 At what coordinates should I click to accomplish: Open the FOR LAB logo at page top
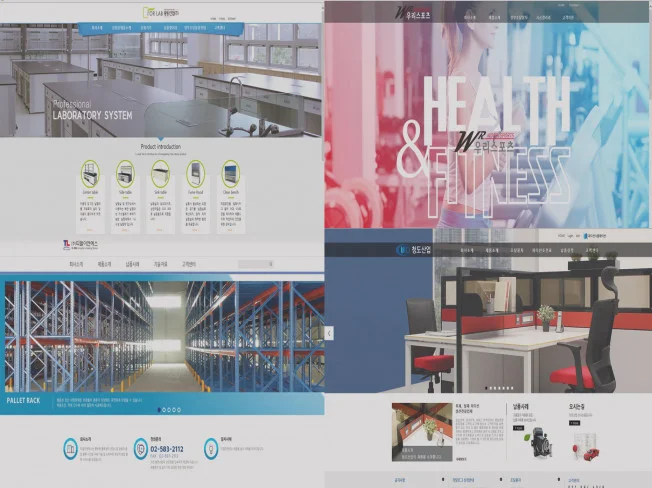(161, 12)
